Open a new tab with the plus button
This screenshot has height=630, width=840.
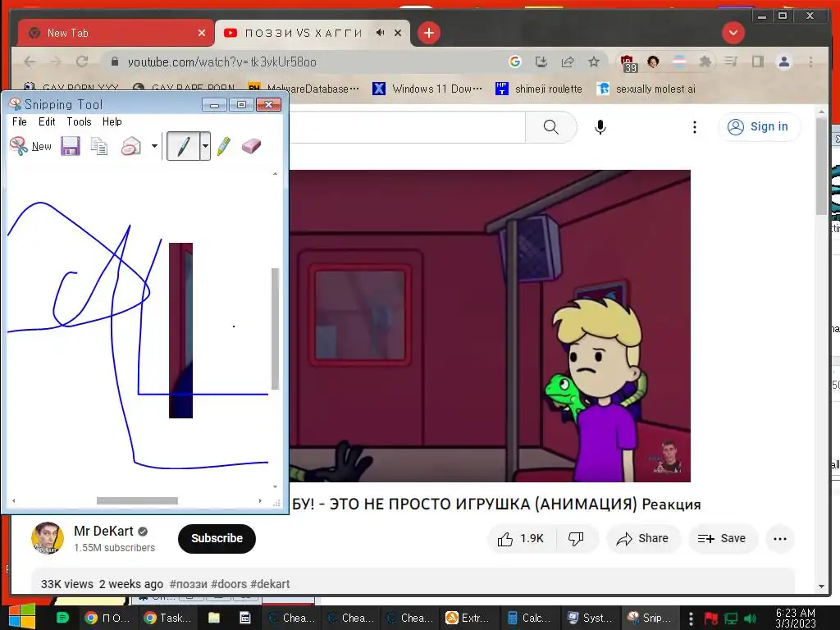(x=428, y=33)
